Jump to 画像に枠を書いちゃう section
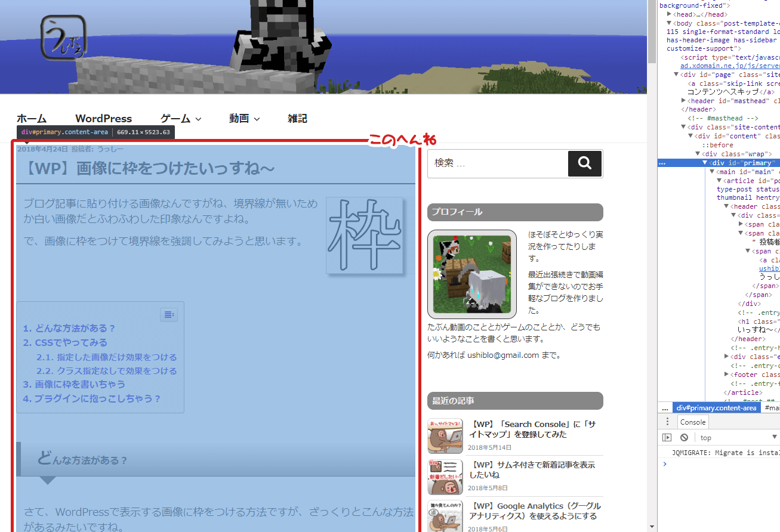This screenshot has width=780, height=532. (74, 384)
